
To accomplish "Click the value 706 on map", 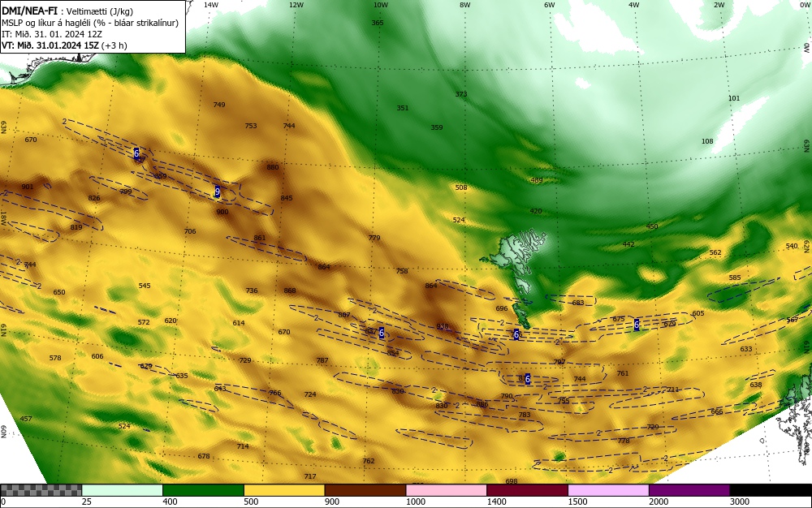I will point(190,231).
